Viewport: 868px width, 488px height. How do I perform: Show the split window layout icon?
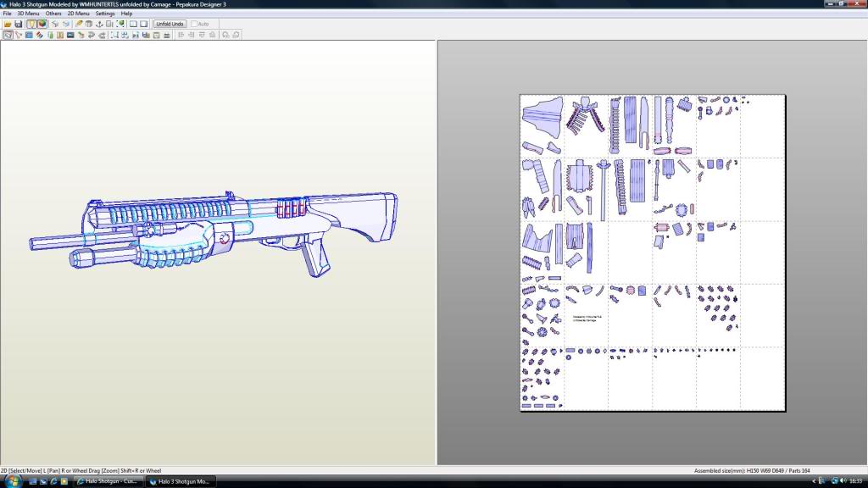point(143,24)
